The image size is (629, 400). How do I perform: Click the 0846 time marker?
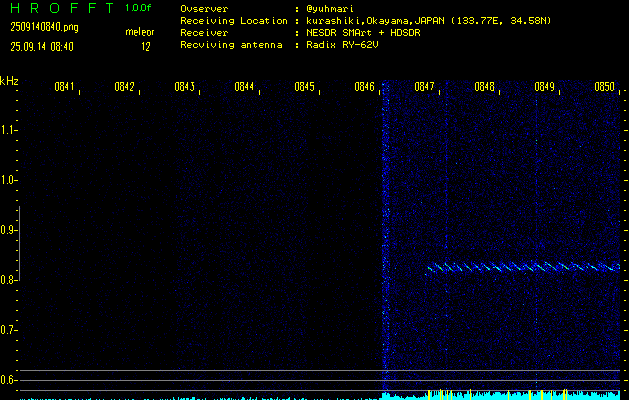(365, 87)
